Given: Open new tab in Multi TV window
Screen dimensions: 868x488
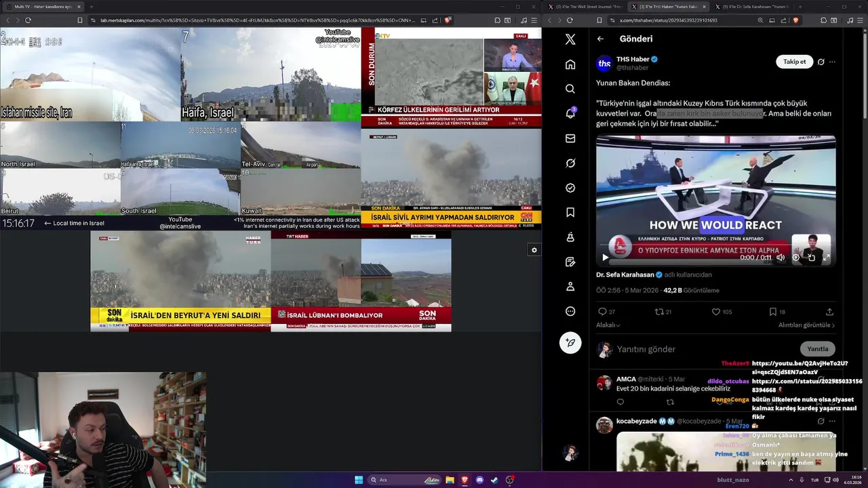Looking at the screenshot, I should pos(92,7).
